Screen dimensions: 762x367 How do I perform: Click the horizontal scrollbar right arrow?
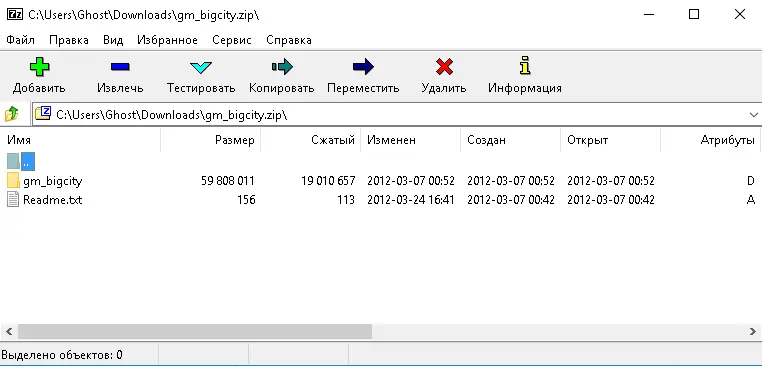(x=753, y=332)
